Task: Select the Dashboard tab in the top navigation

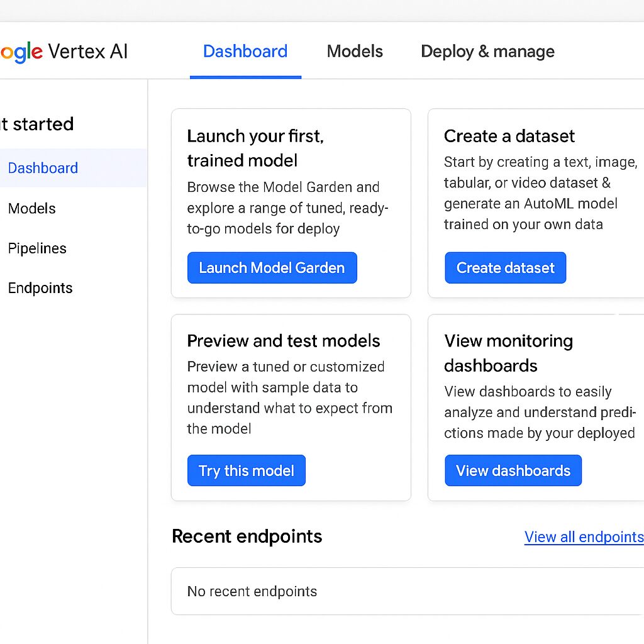Action: (245, 52)
